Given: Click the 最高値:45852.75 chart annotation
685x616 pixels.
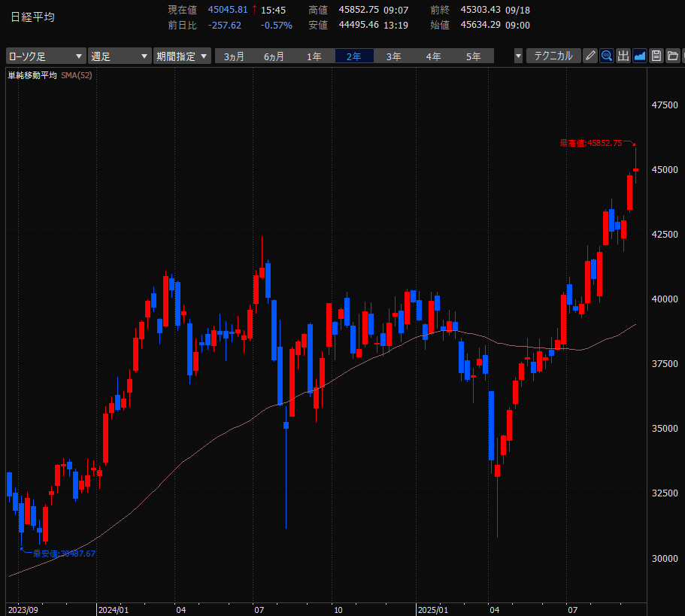Looking at the screenshot, I should pyautogui.click(x=591, y=143).
